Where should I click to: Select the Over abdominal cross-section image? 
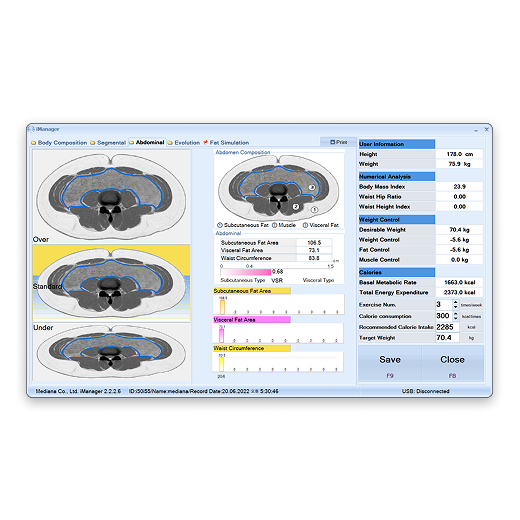pyautogui.click(x=111, y=197)
